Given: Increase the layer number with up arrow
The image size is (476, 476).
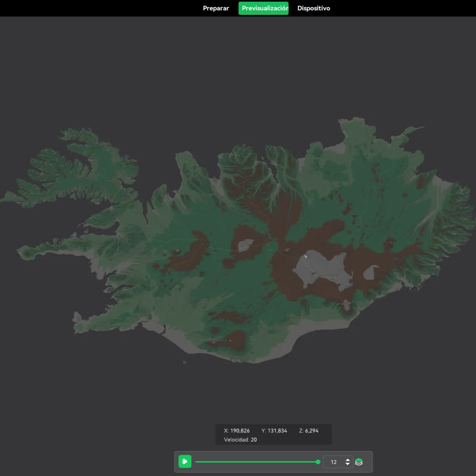Looking at the screenshot, I should tap(348, 460).
